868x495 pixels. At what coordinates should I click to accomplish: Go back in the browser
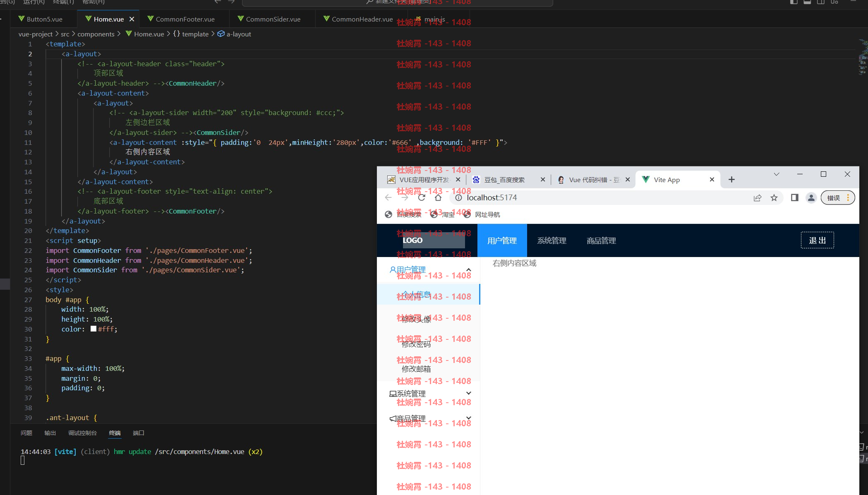tap(388, 197)
